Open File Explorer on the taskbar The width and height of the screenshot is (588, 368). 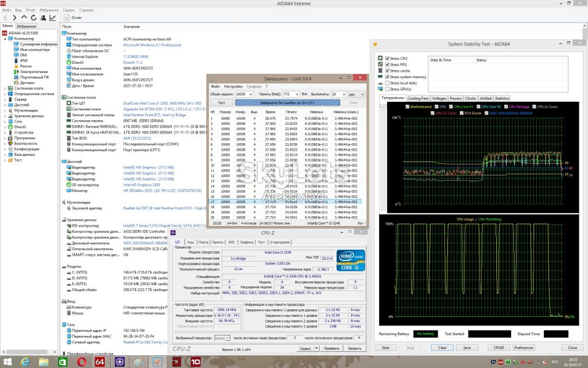click(x=44, y=362)
